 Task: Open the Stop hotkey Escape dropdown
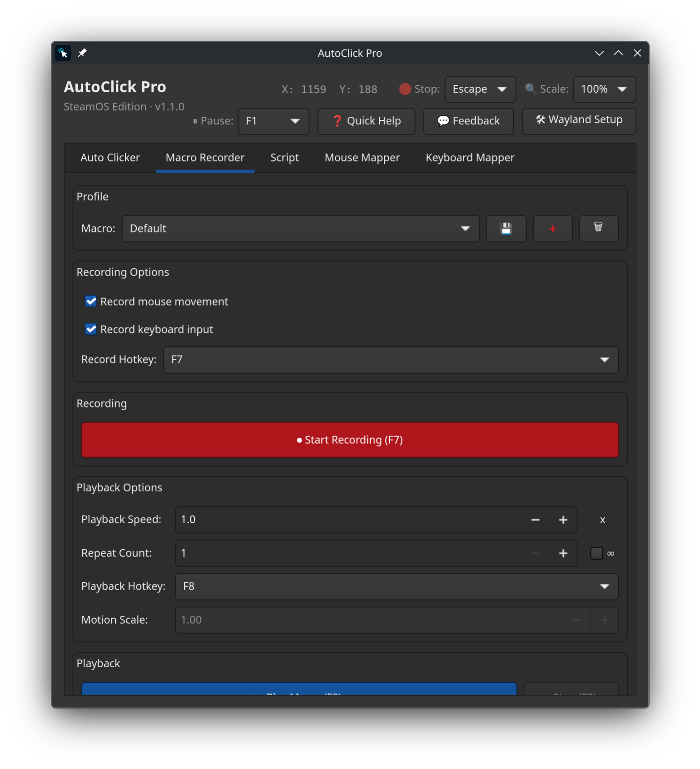(480, 89)
